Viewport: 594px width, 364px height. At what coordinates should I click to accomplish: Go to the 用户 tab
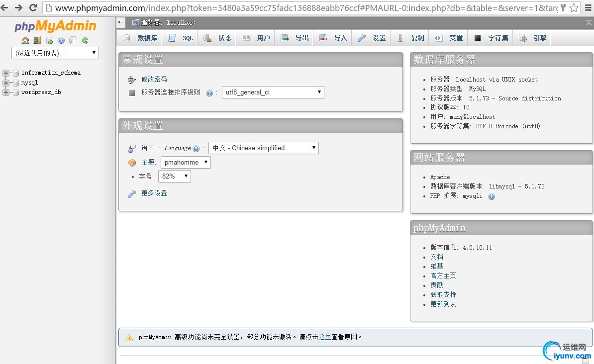click(256, 38)
